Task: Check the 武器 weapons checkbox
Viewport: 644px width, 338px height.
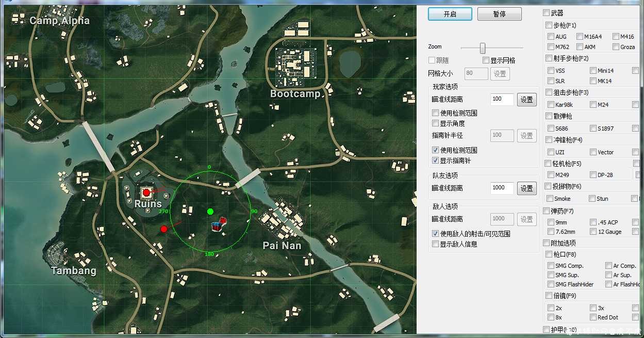Action: tap(546, 13)
